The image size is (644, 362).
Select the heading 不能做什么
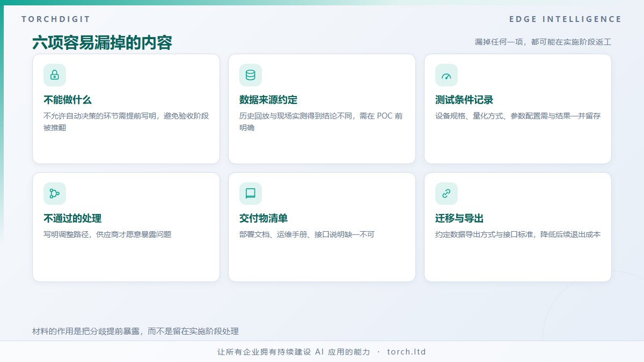tap(68, 100)
